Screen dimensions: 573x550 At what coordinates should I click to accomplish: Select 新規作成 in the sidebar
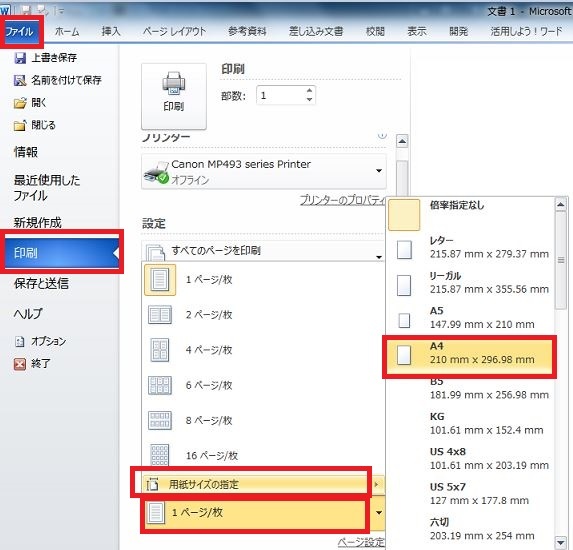pos(38,222)
